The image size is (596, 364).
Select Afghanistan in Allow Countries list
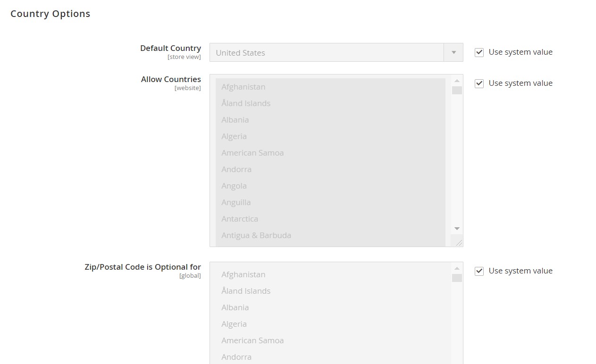(243, 87)
